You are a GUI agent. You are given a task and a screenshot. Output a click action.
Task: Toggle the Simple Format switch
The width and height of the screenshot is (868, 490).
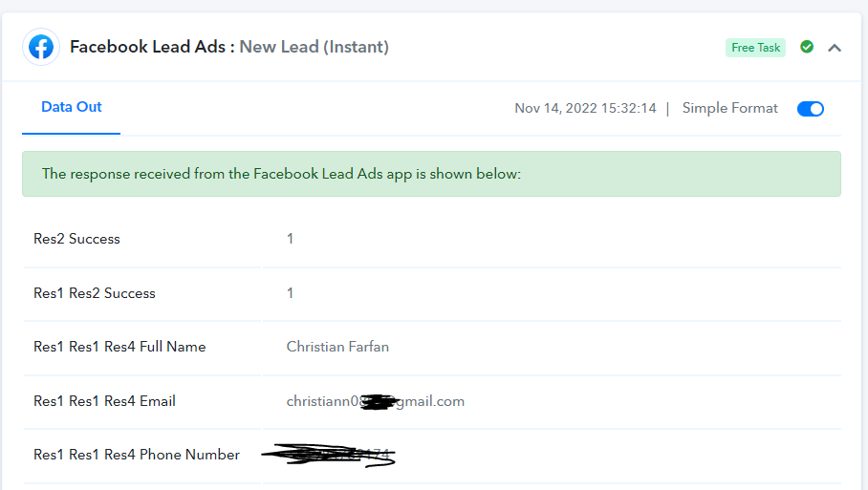[x=811, y=109]
